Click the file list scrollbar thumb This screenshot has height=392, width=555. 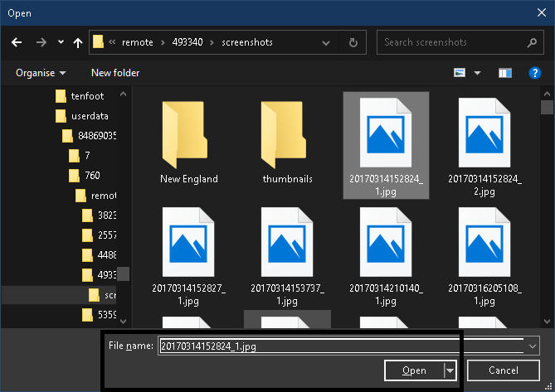pyautogui.click(x=547, y=108)
